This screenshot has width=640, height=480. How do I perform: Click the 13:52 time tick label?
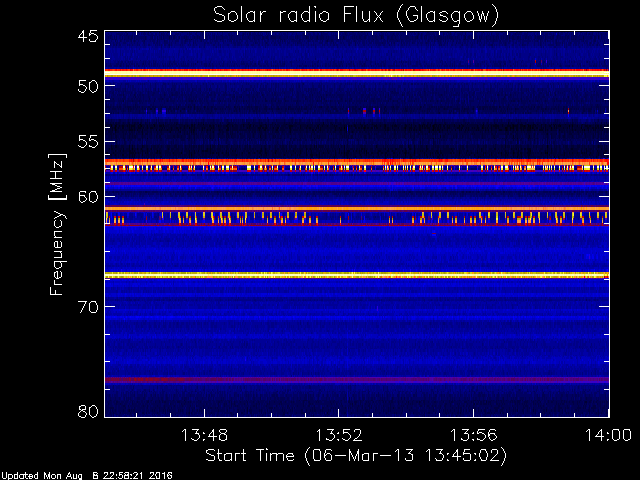339,435
